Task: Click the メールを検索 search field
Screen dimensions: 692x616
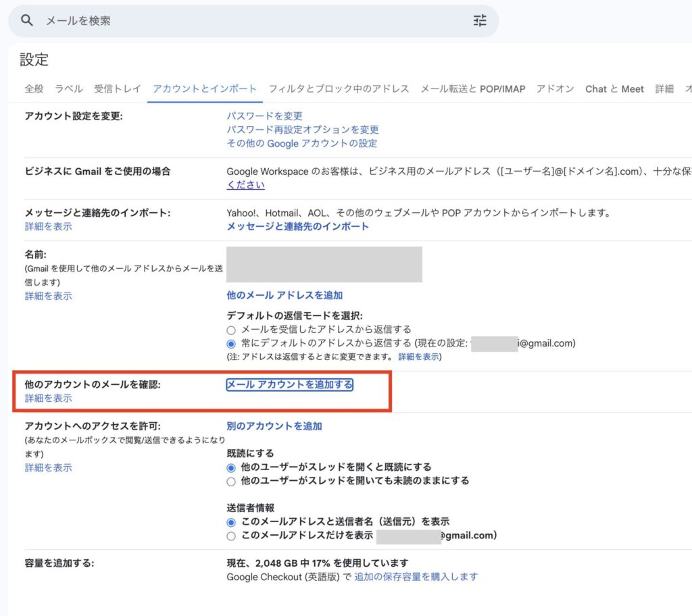Action: pyautogui.click(x=250, y=21)
